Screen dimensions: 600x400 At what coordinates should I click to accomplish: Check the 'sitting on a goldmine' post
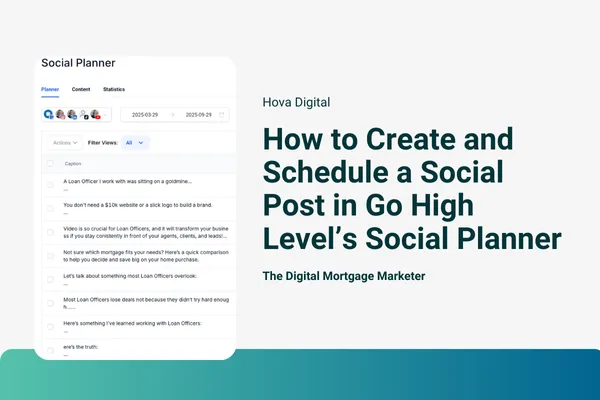coord(50,184)
